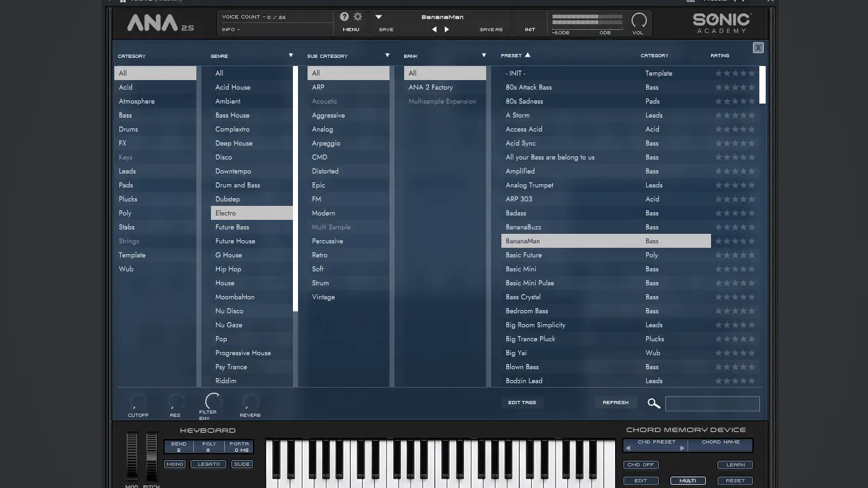Set rating stars for Basic Future
This screenshot has width=868, height=488.
[735, 255]
